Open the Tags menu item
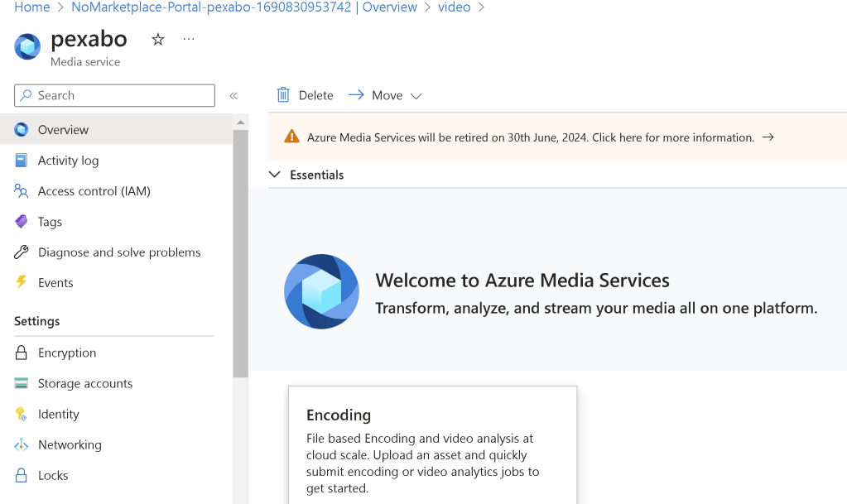Viewport: 847px width, 504px height. pyautogui.click(x=116, y=222)
